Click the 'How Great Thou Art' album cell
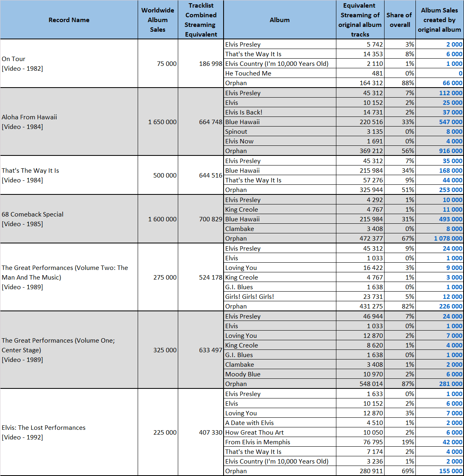 [x=280, y=432]
